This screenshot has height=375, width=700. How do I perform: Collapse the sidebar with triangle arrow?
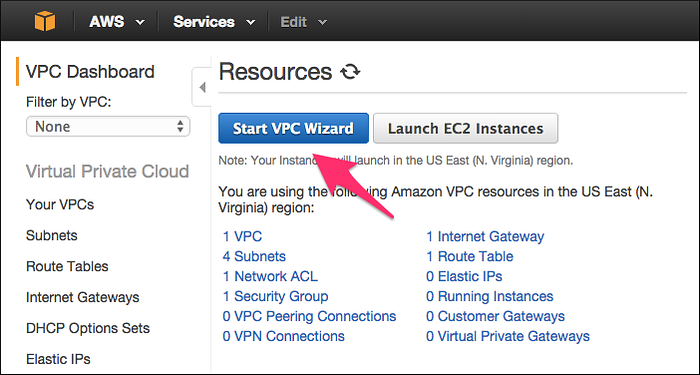[202, 87]
